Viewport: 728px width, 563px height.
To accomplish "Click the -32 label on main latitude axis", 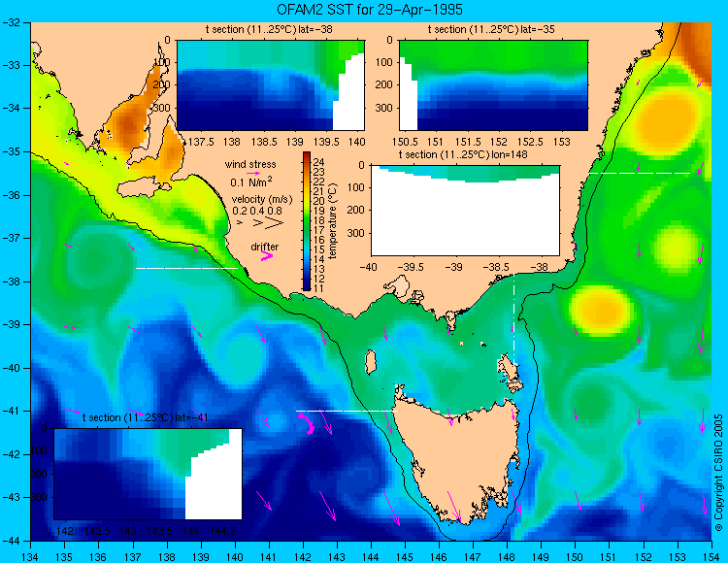I will pos(10,22).
